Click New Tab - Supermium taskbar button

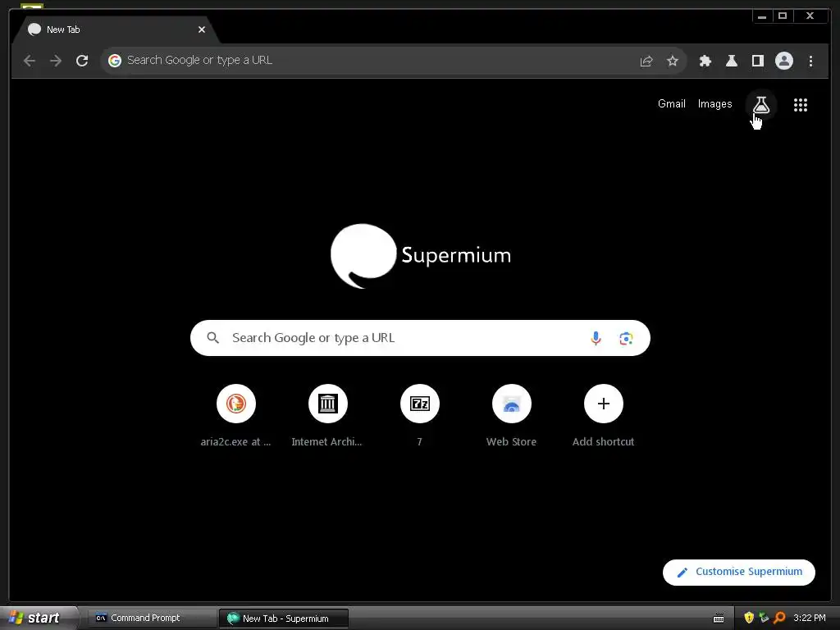pos(284,619)
